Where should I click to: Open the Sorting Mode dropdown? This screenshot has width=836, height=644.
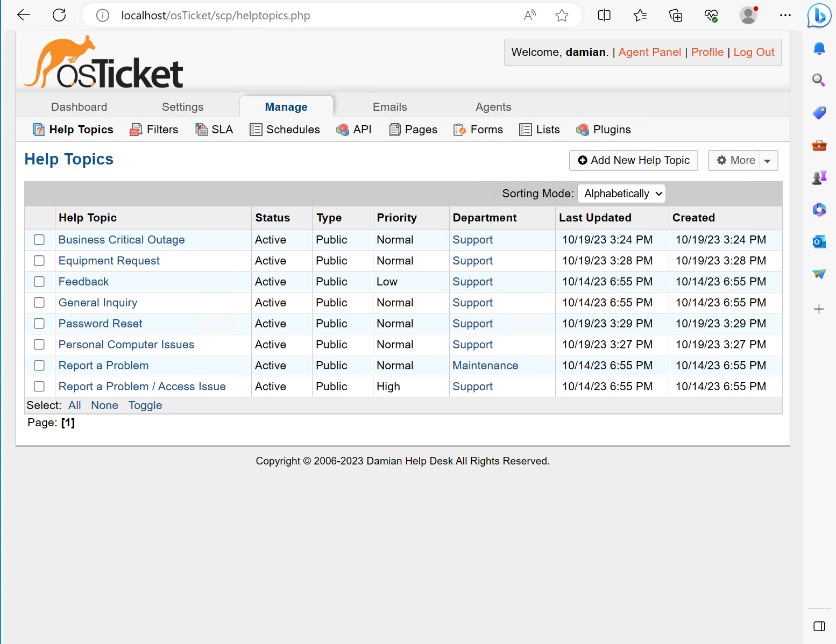621,193
